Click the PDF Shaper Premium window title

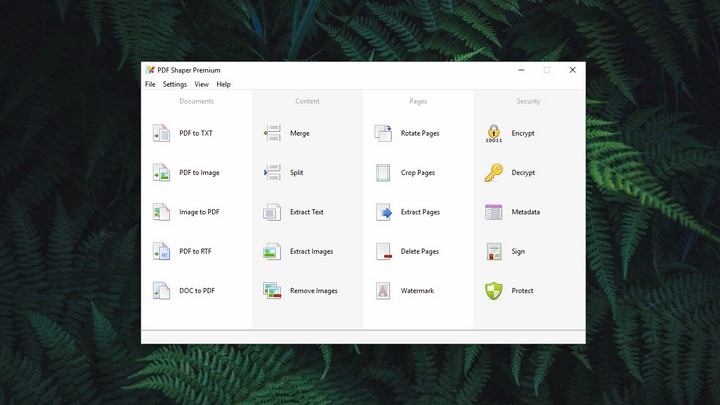pyautogui.click(x=189, y=70)
